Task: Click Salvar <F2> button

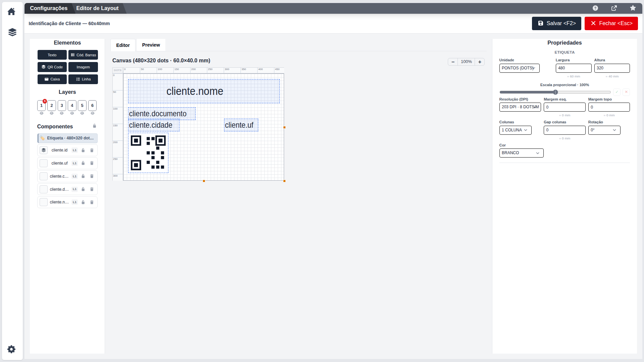Action: click(x=556, y=23)
